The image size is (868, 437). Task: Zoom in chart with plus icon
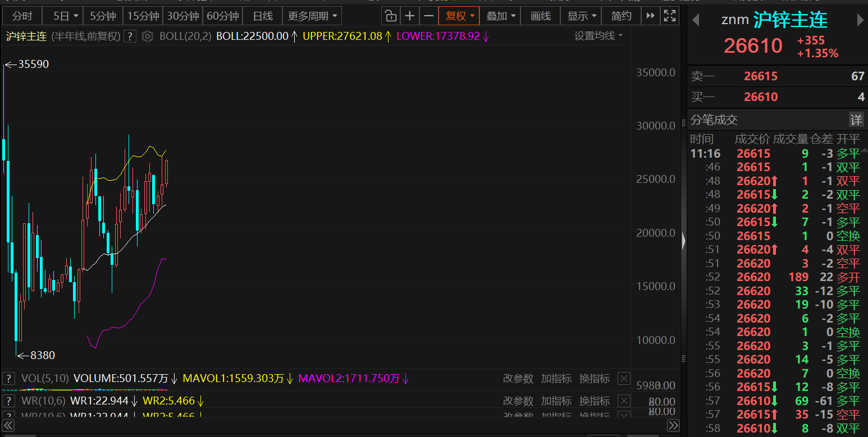click(410, 16)
